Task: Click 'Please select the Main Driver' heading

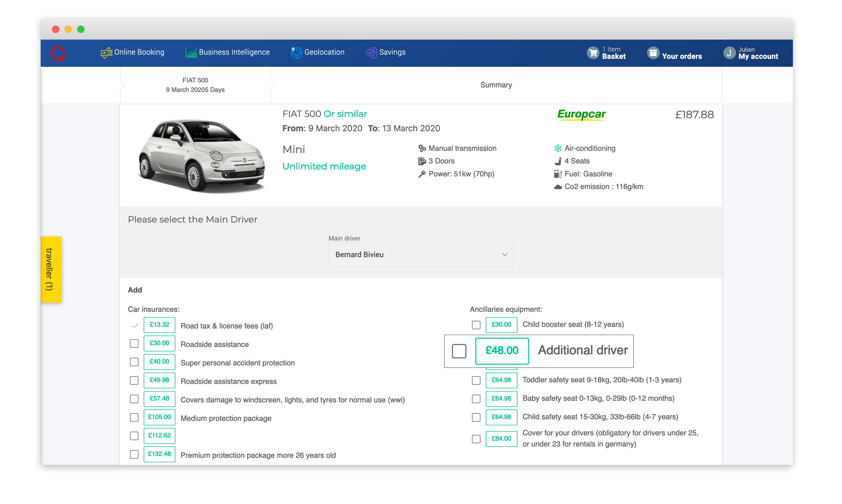Action: pyautogui.click(x=193, y=220)
